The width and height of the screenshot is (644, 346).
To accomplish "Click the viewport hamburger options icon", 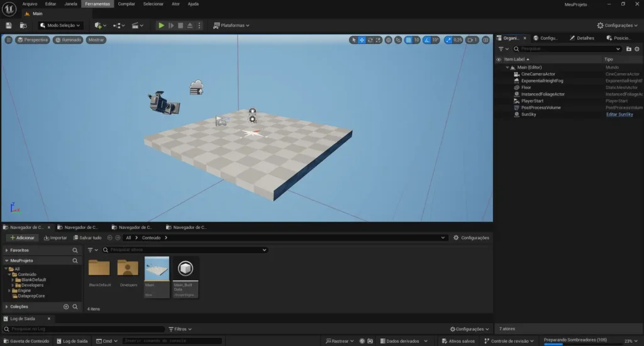I will click(x=9, y=40).
